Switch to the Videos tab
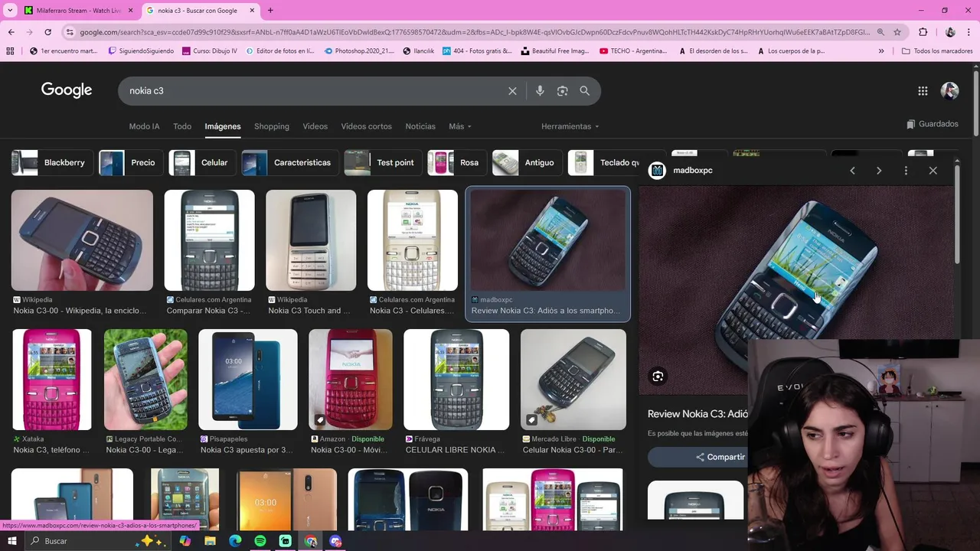The image size is (980, 551). pos(315,126)
